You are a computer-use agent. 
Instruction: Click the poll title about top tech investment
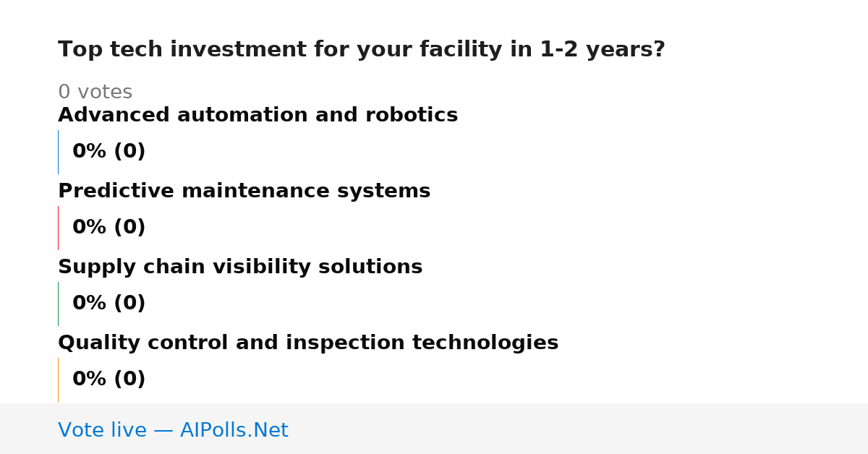[361, 50]
